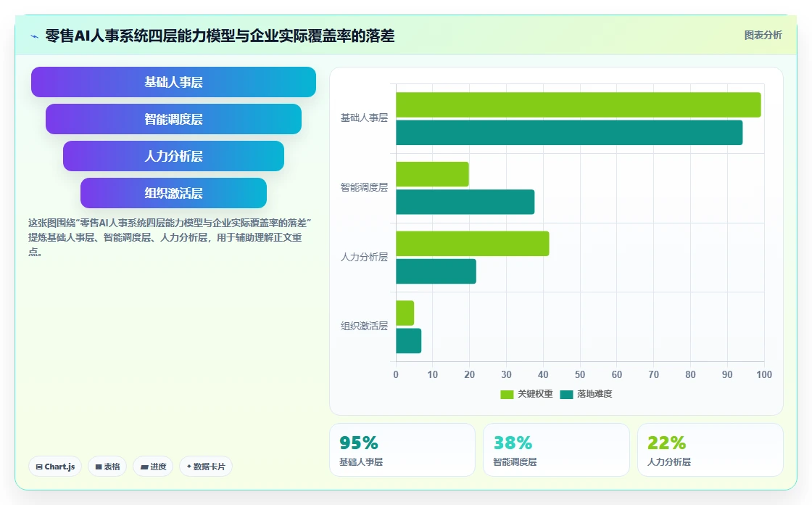Viewport: 812px width, 505px height.
Task: Click the 落地难度 bar for 人力分析层
Action: (x=436, y=271)
